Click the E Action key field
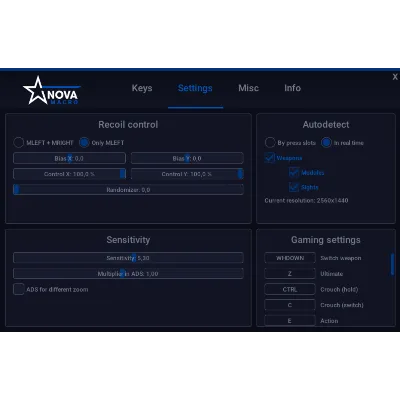This screenshot has height=400, width=400. 290,320
